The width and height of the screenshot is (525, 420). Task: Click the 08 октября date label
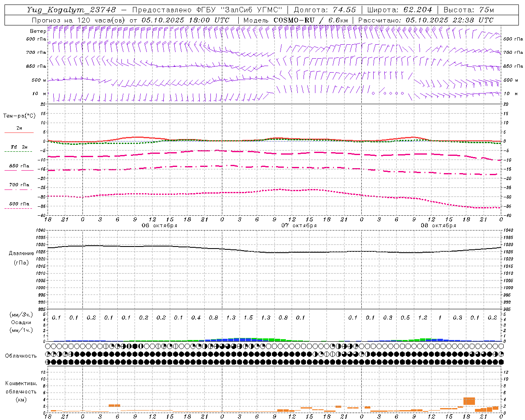[x=438, y=226]
